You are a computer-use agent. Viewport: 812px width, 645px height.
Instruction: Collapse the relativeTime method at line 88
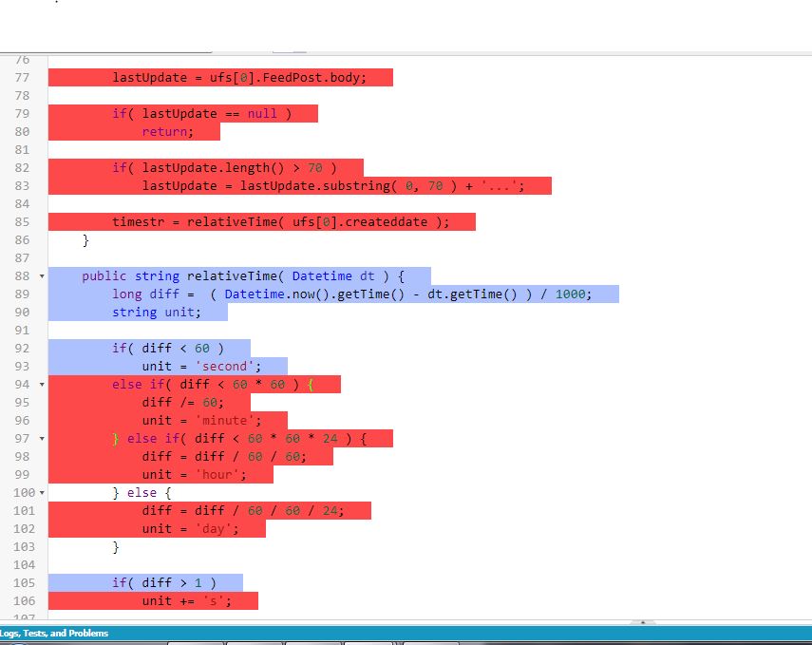[x=42, y=276]
